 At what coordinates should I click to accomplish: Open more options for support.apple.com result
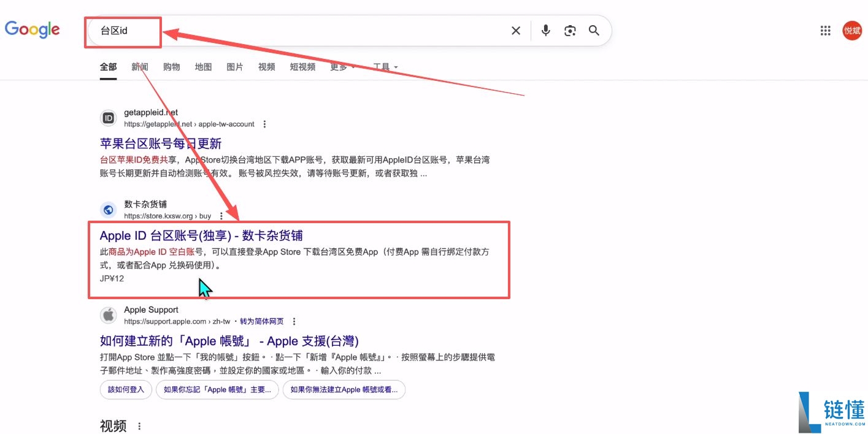click(x=294, y=321)
